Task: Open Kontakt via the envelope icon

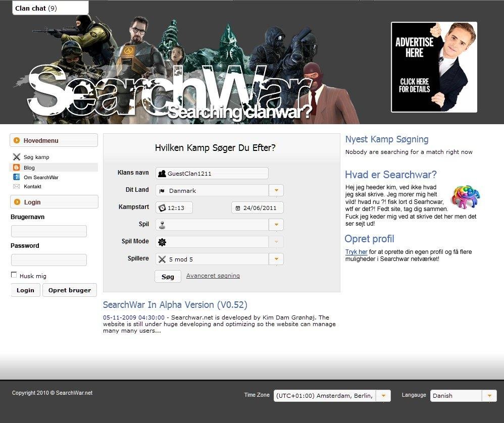Action: [16, 186]
